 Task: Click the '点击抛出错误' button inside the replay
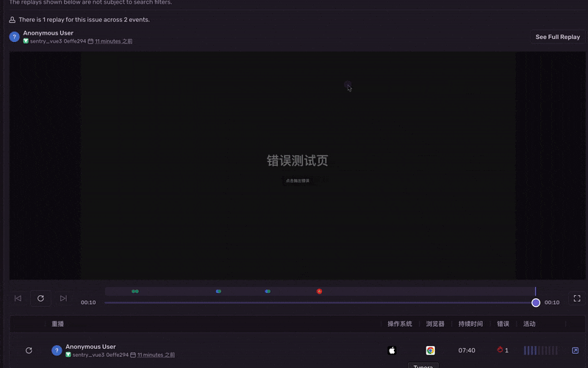point(298,180)
